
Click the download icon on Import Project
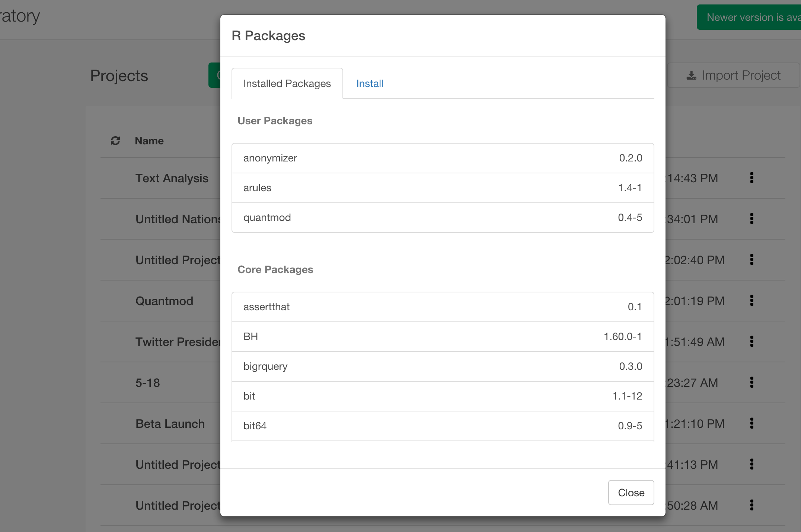coord(692,75)
